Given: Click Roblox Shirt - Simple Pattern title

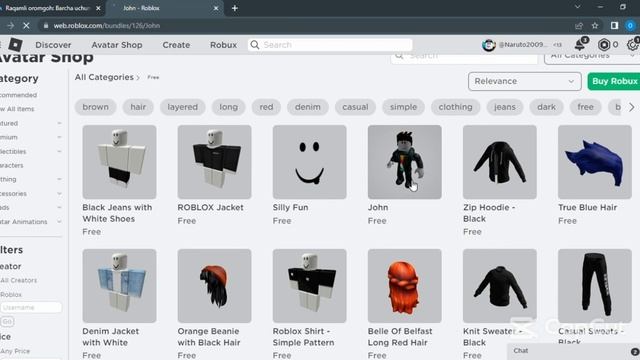Looking at the screenshot, I should pyautogui.click(x=303, y=337).
